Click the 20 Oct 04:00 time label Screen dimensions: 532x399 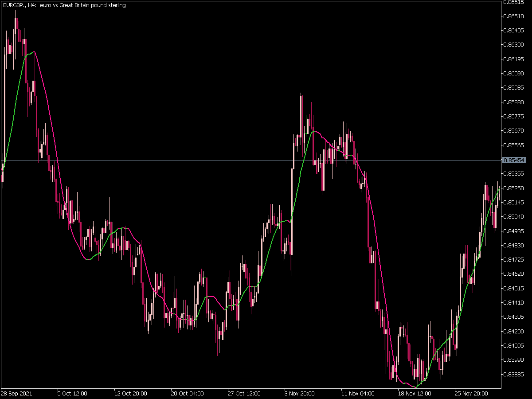click(188, 393)
